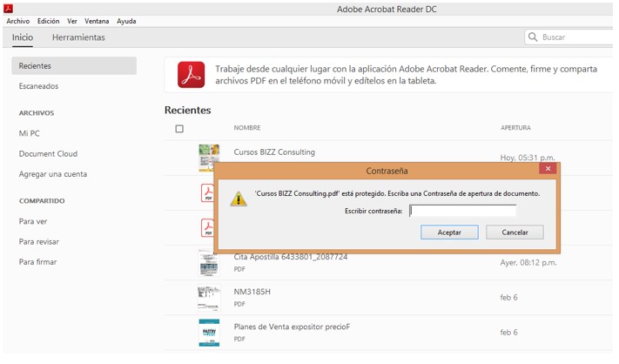619x364 pixels.
Task: Open the Ventana menu
Action: (97, 21)
